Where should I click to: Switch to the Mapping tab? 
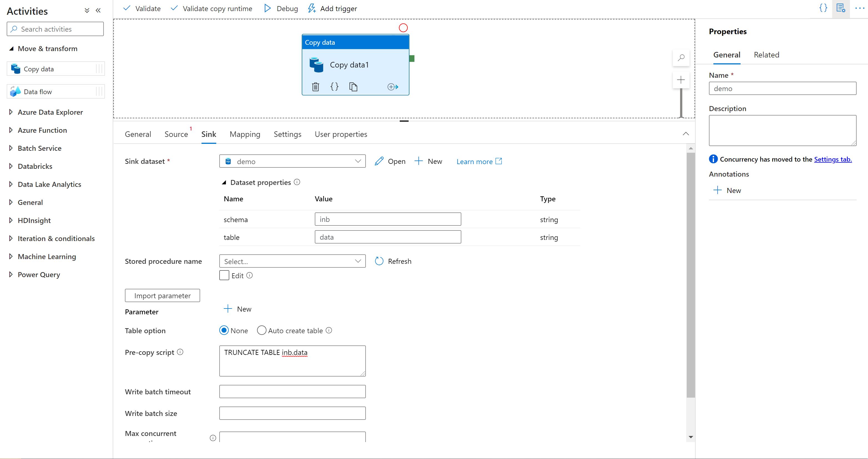tap(244, 134)
